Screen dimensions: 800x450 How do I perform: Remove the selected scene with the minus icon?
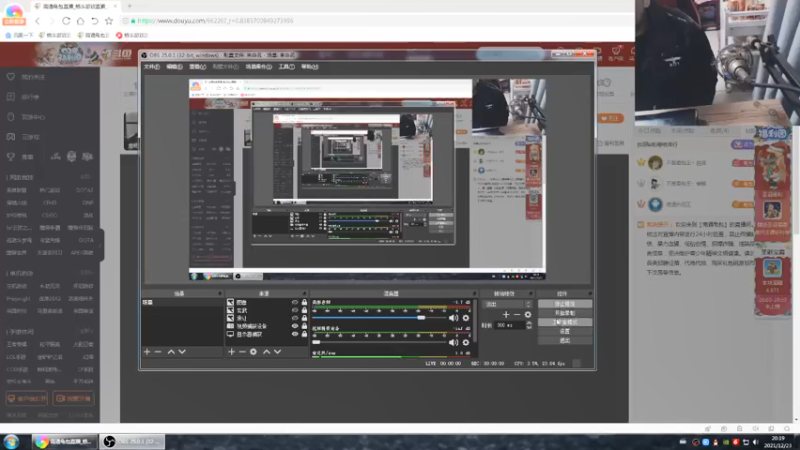[158, 352]
